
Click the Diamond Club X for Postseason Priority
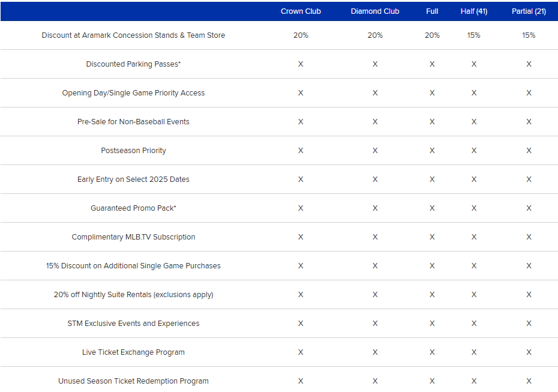[x=375, y=151]
